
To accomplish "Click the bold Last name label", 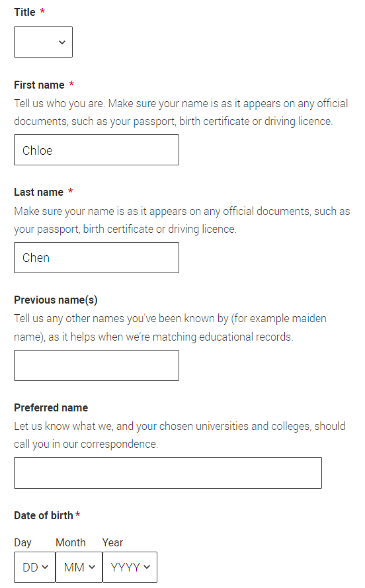I will click(x=38, y=192).
